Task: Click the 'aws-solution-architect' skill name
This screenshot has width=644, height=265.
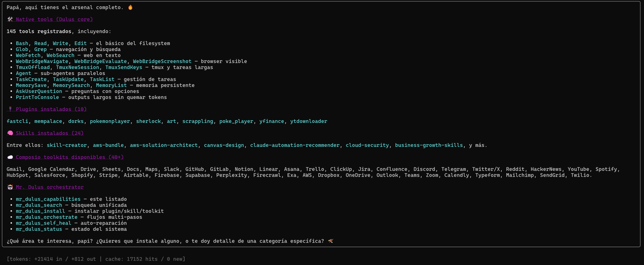Action: point(164,145)
